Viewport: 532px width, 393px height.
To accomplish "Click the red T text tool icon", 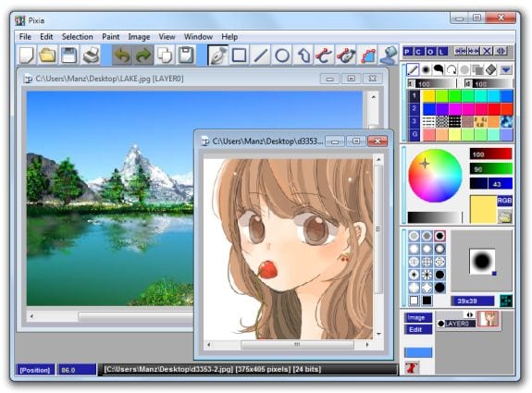I will pos(412,367).
